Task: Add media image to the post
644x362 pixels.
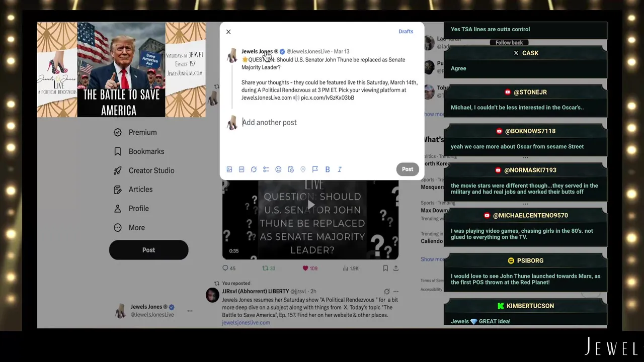Action: click(x=229, y=169)
